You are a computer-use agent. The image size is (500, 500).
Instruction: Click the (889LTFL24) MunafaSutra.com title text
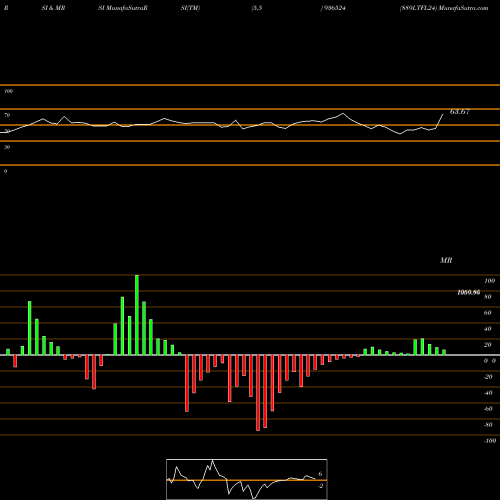coord(444,8)
